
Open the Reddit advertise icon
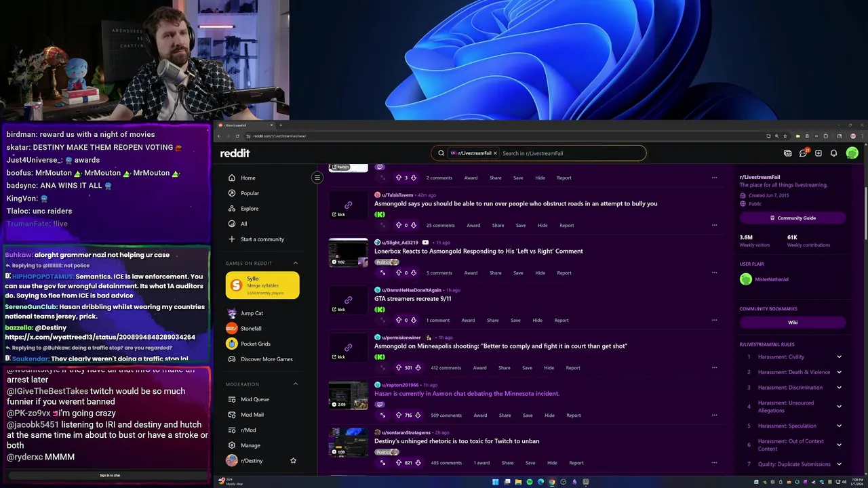click(x=787, y=153)
